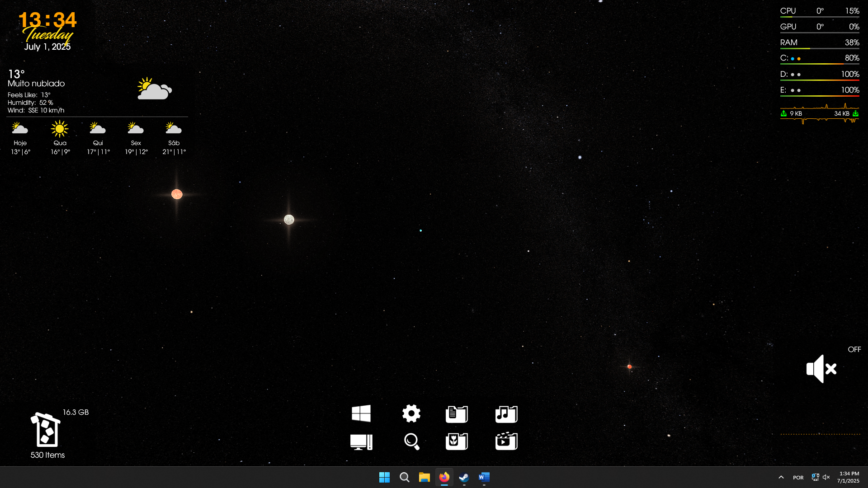
Task: Select the Qua sunny forecast icon
Action: point(60,129)
